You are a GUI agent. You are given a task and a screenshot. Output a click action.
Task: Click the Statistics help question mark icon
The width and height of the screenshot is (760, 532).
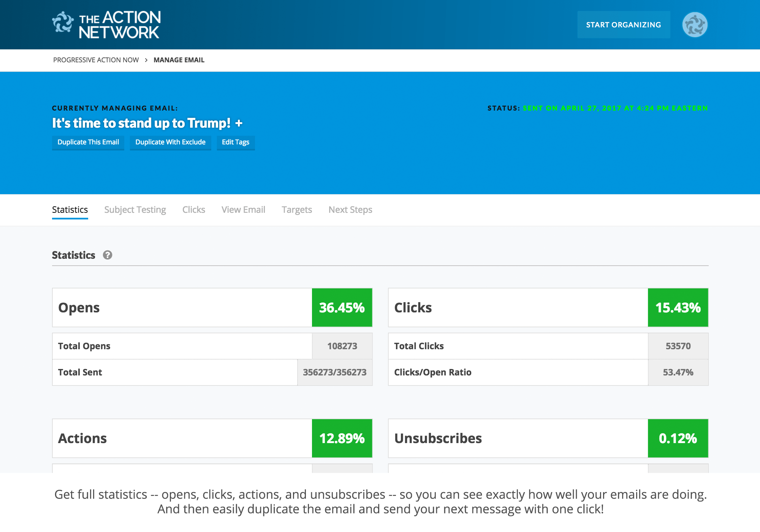point(108,255)
